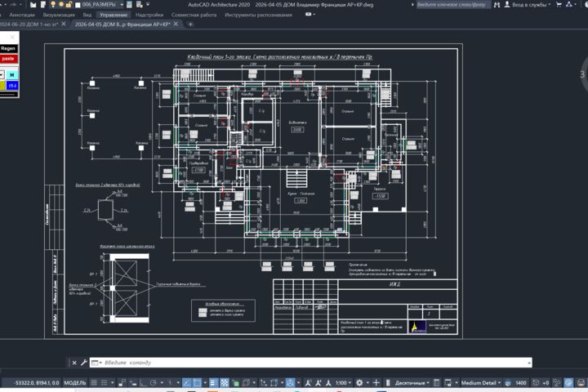This screenshot has width=588, height=392.
Task: Click the Regen button in the floating palette
Action: click(8, 48)
